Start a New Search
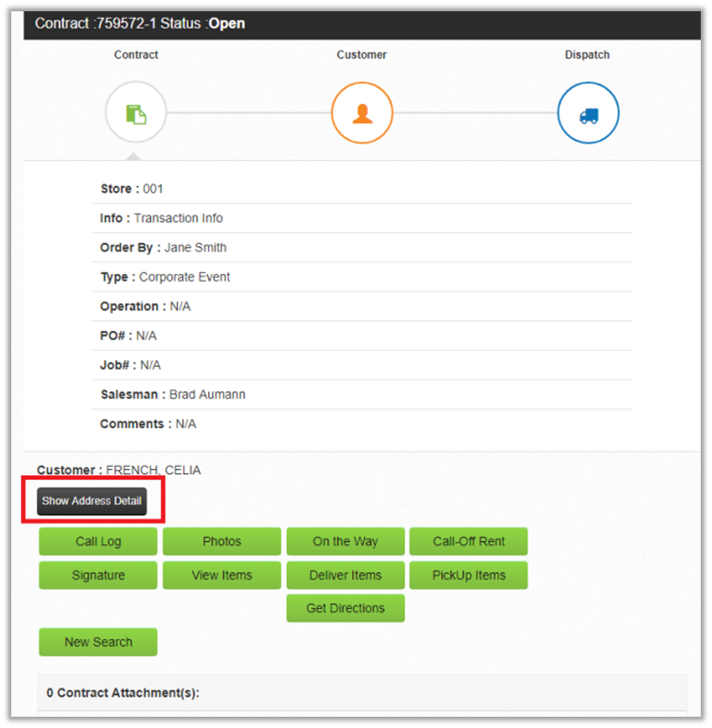 98,642
